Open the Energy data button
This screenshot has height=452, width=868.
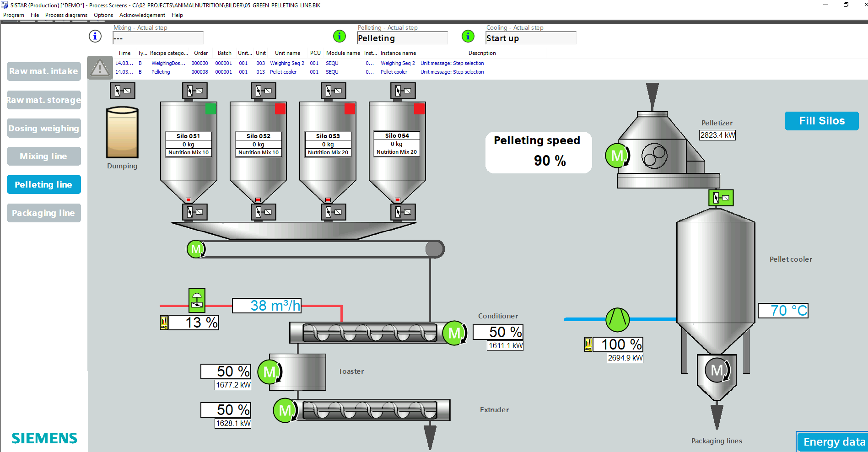pos(833,441)
